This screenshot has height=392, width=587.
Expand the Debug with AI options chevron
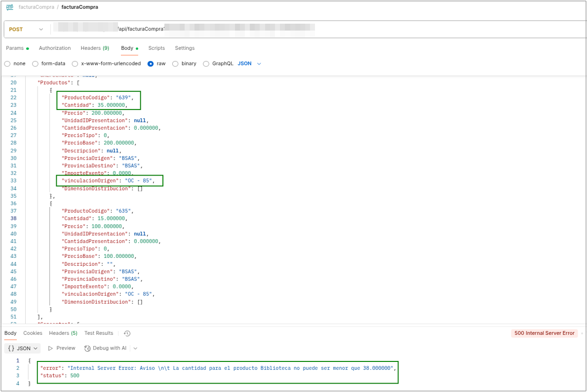[135, 348]
